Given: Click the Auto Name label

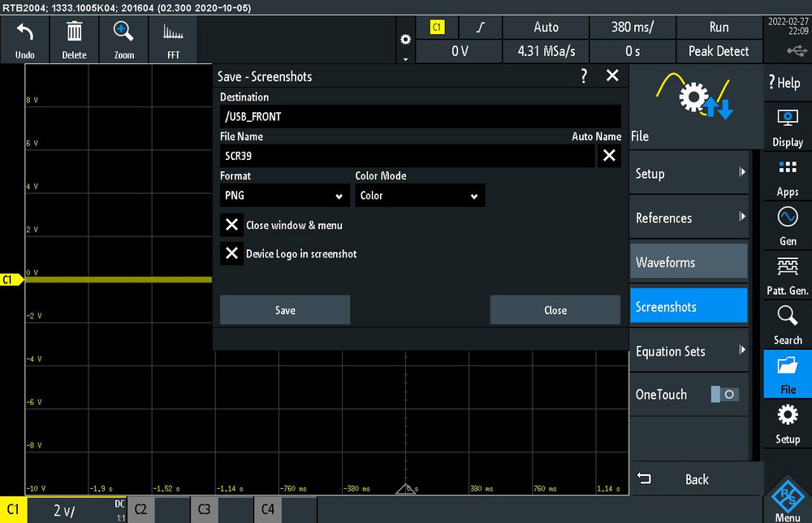Looking at the screenshot, I should pos(596,136).
